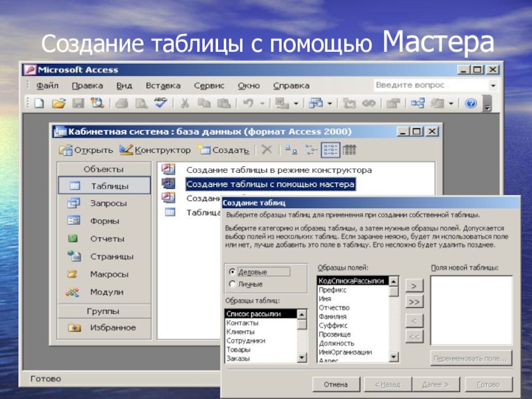Open the Undo history dropdown arrow
The width and height of the screenshot is (532, 399).
(x=262, y=104)
